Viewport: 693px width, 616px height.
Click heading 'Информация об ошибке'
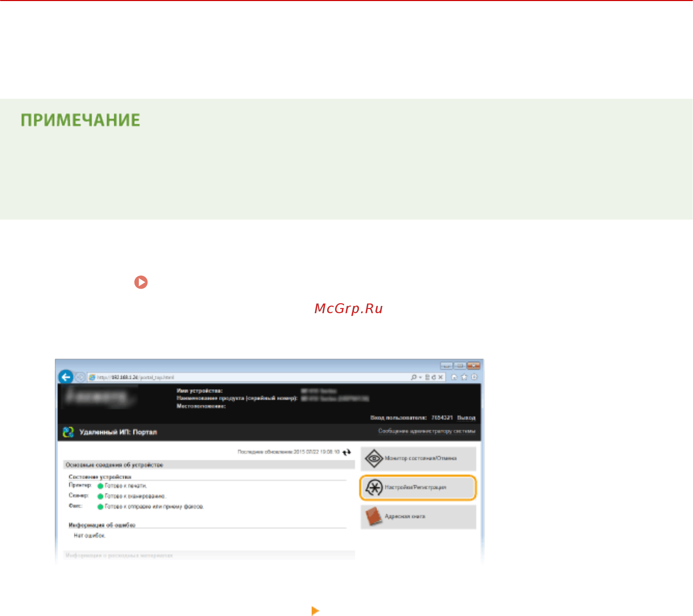pyautogui.click(x=102, y=525)
